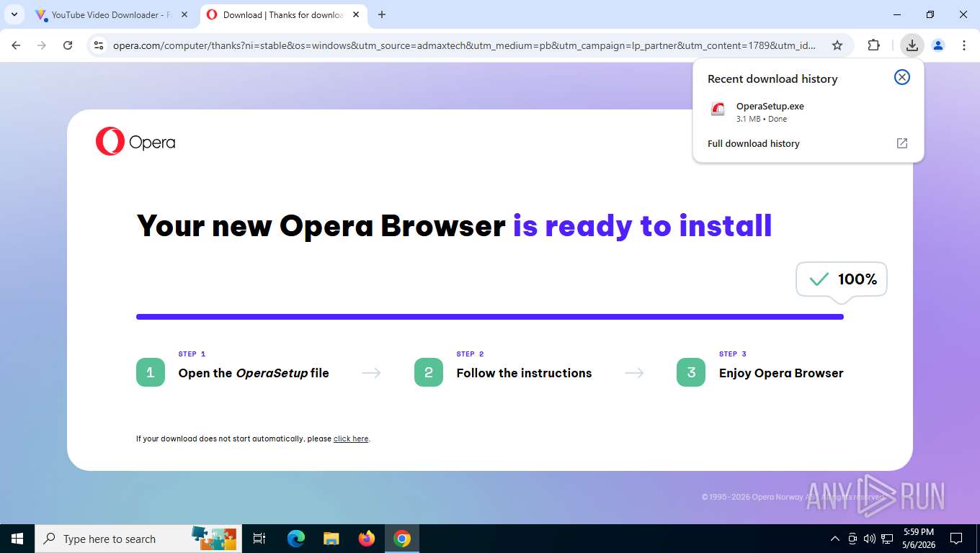The height and width of the screenshot is (553, 980).
Task: Click 'Open the OperaSetup file' step text
Action: [254, 373]
